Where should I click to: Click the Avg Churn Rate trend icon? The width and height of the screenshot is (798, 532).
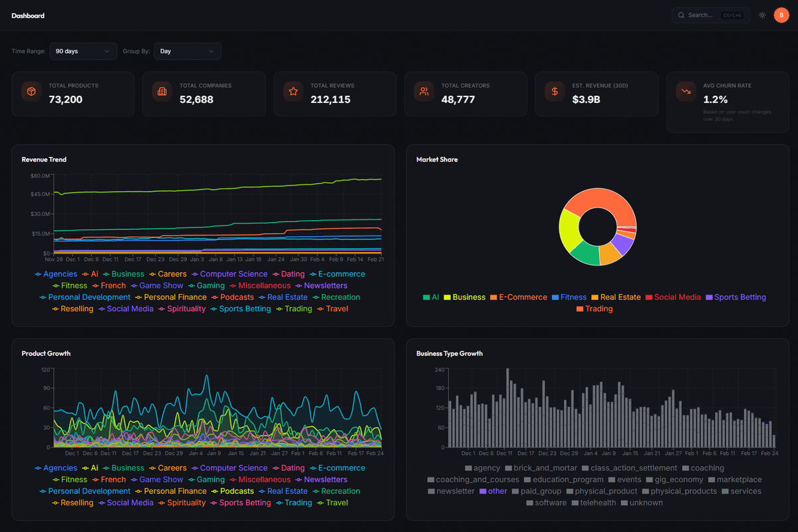686,89
